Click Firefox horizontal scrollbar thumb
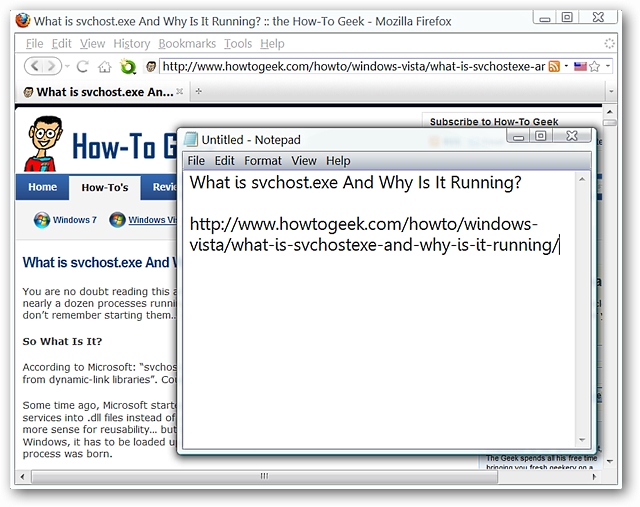Screen dimensions: 640x507 (264, 476)
